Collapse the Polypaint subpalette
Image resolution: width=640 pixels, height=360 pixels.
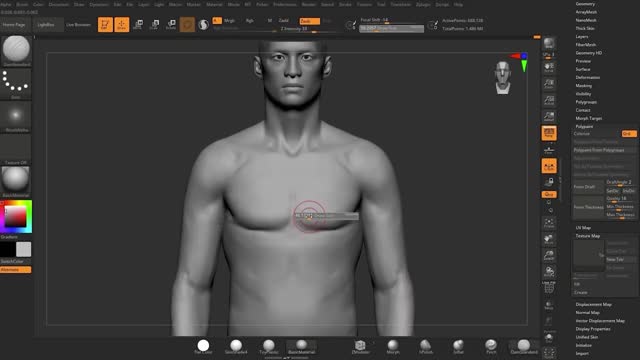coord(584,127)
